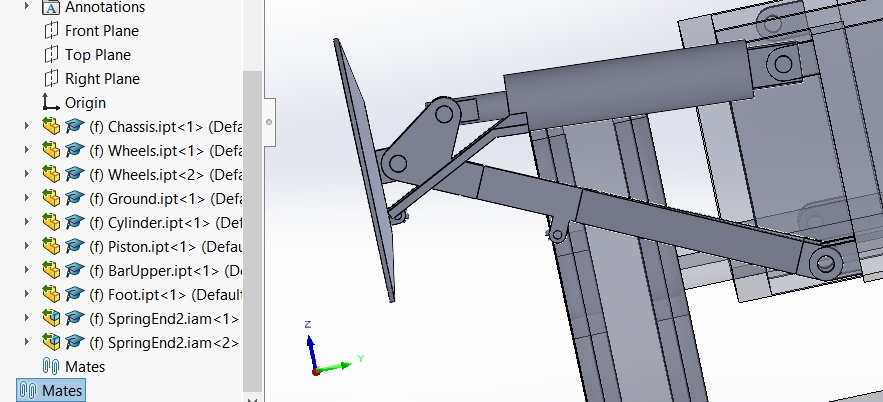Click the SpringEnd2.iam<1> assembly icon
883x402 pixels.
click(x=51, y=318)
